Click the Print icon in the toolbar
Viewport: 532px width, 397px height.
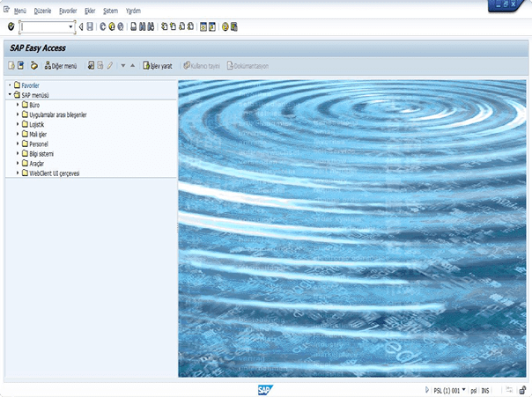pyautogui.click(x=133, y=27)
